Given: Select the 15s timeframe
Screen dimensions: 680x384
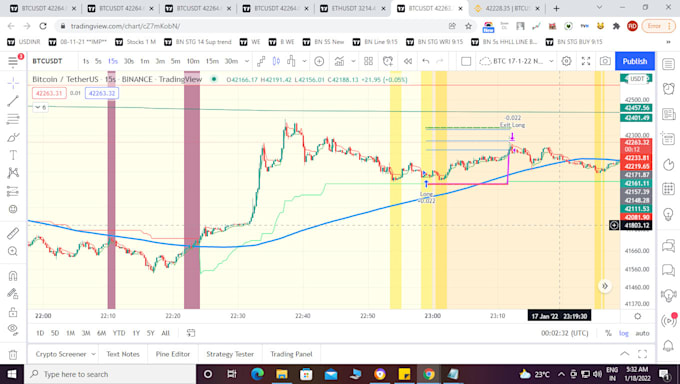Looking at the screenshot, I should 113,61.
